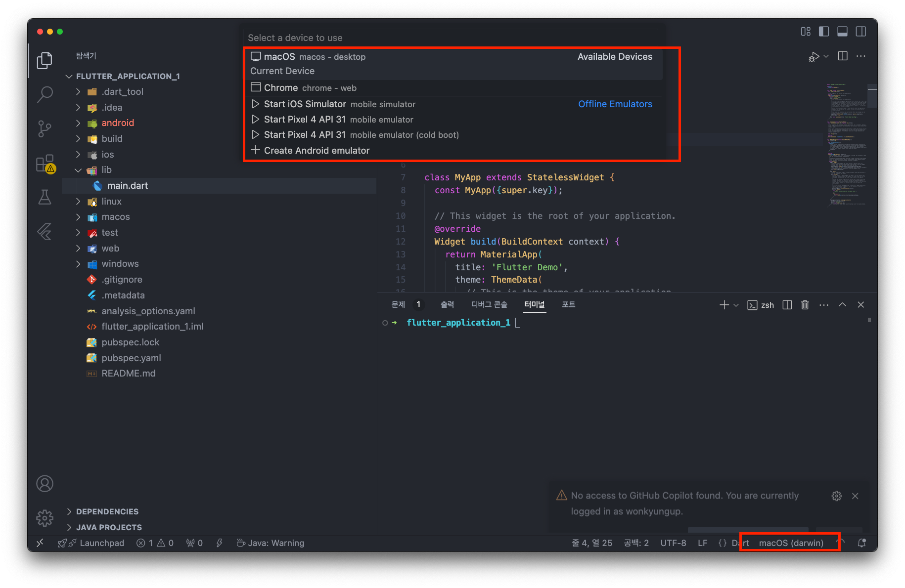The height and width of the screenshot is (588, 905).
Task: Choose Create Android emulator
Action: [453, 150]
